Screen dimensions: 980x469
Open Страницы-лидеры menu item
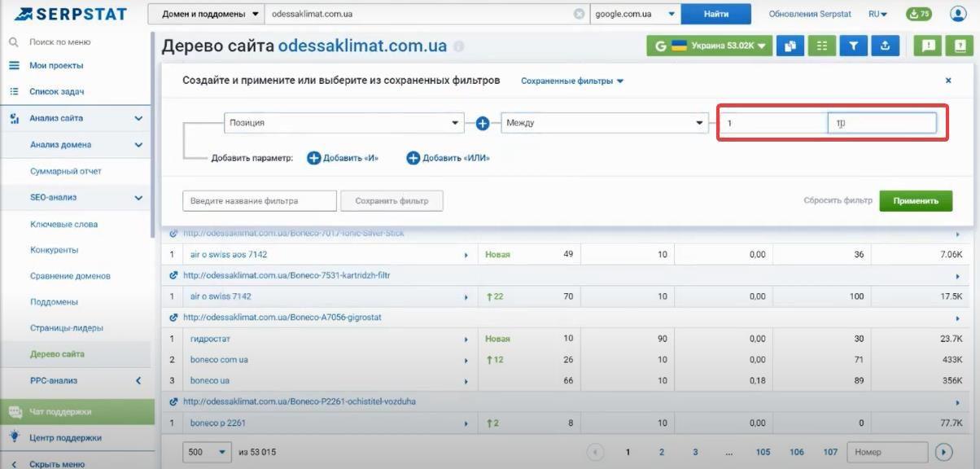(x=67, y=328)
